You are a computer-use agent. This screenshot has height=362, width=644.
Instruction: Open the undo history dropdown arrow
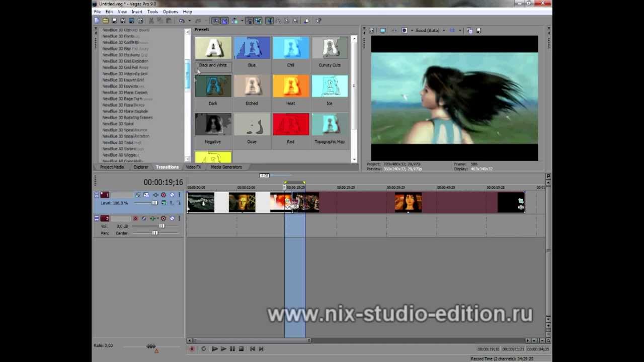click(190, 21)
